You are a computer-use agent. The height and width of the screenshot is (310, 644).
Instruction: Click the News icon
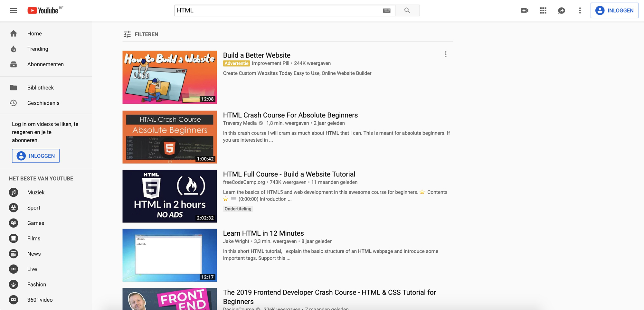click(x=14, y=254)
